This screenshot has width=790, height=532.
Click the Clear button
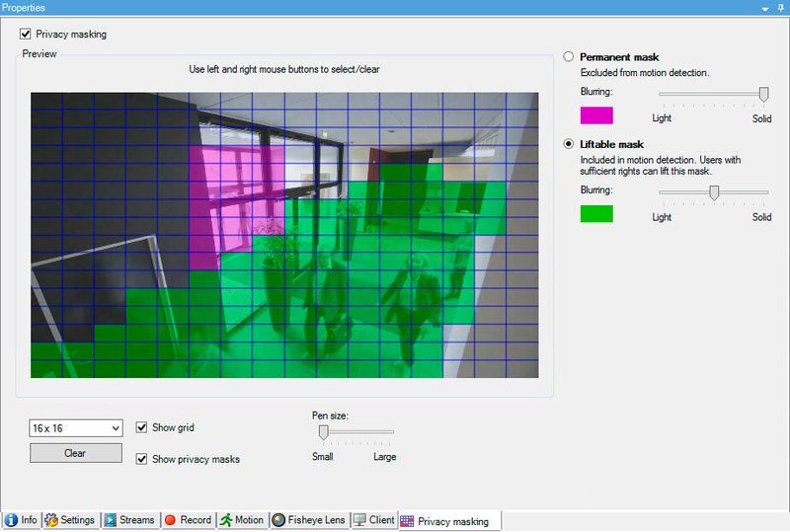76,453
